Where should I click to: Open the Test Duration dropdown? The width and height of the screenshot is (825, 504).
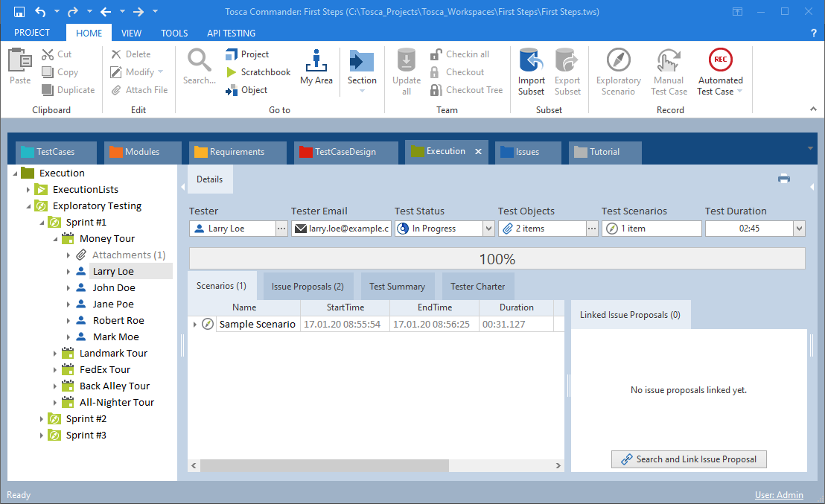click(x=799, y=229)
